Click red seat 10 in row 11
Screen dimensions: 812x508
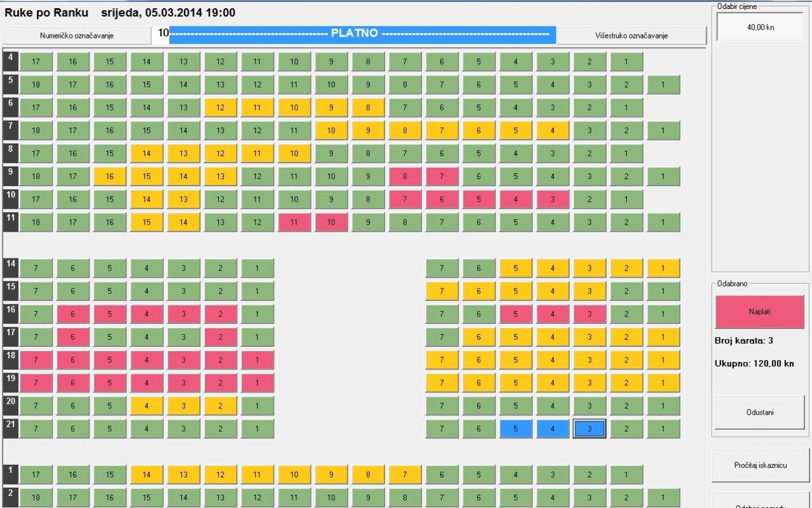click(x=331, y=222)
